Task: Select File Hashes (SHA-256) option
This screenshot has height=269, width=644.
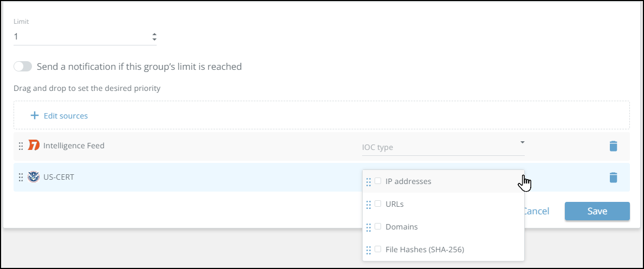Action: point(424,250)
